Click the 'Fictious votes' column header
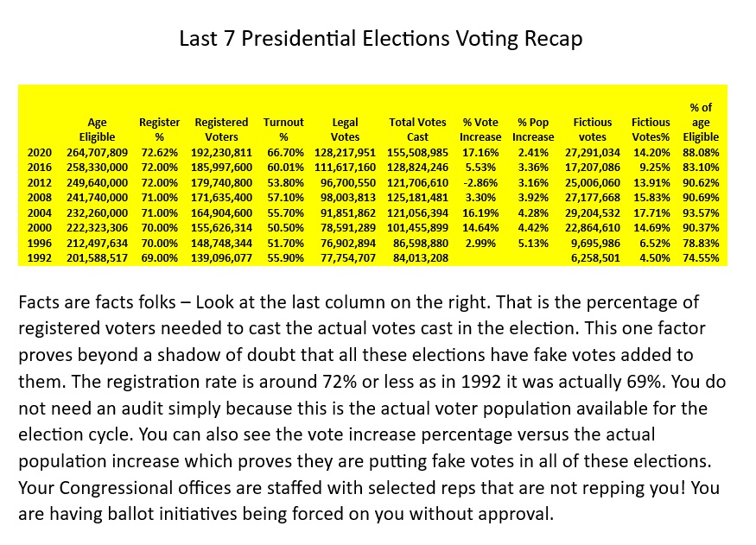756x545 pixels. coord(592,130)
